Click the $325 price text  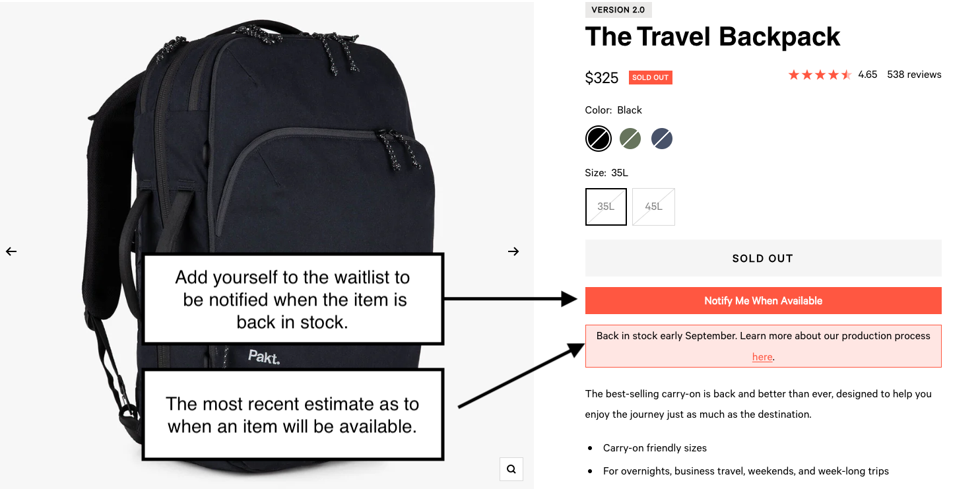pyautogui.click(x=602, y=78)
